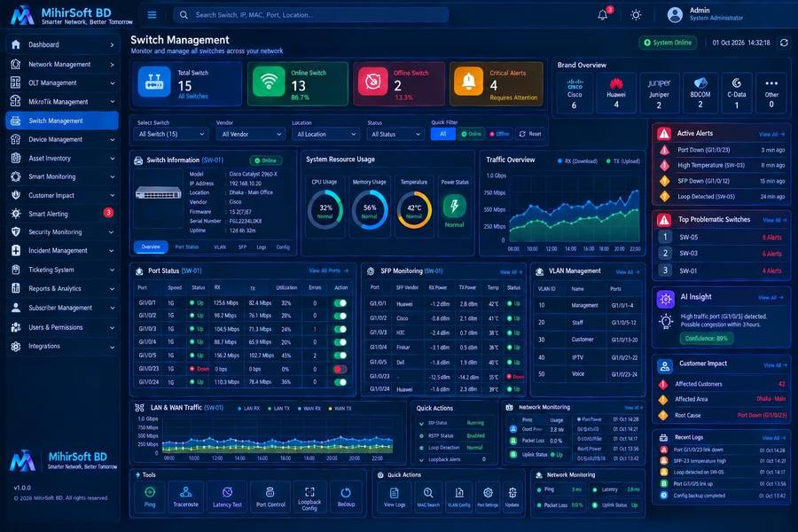Click the Admin profile avatar
The width and height of the screenshot is (798, 532).
click(x=675, y=15)
